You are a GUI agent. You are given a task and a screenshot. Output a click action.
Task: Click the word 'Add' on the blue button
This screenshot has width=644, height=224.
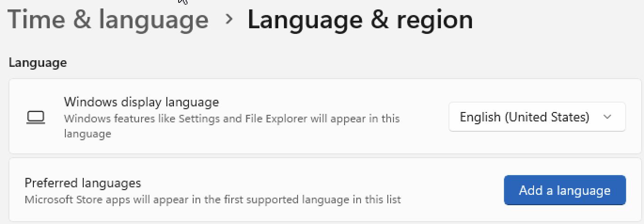click(x=529, y=190)
